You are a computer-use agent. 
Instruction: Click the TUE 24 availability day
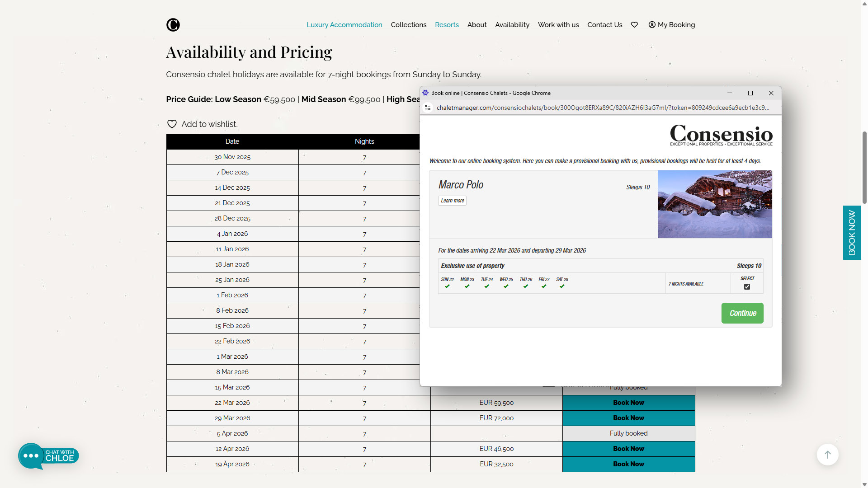tap(487, 283)
